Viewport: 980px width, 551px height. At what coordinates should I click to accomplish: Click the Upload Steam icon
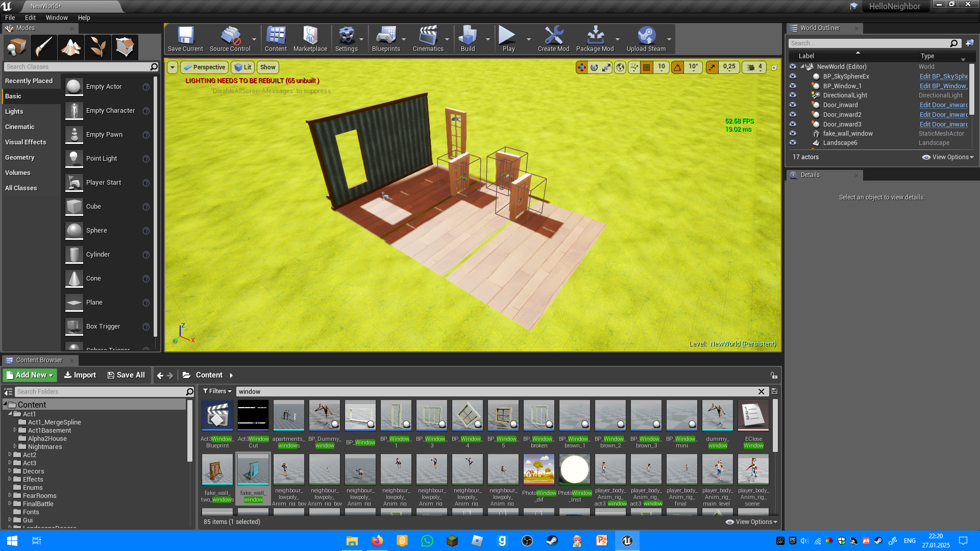tap(646, 39)
